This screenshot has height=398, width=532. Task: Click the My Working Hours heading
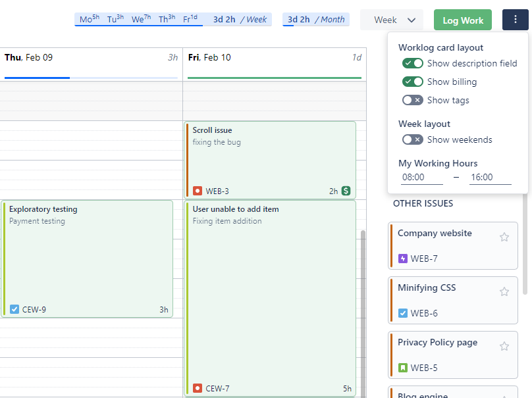tap(438, 163)
